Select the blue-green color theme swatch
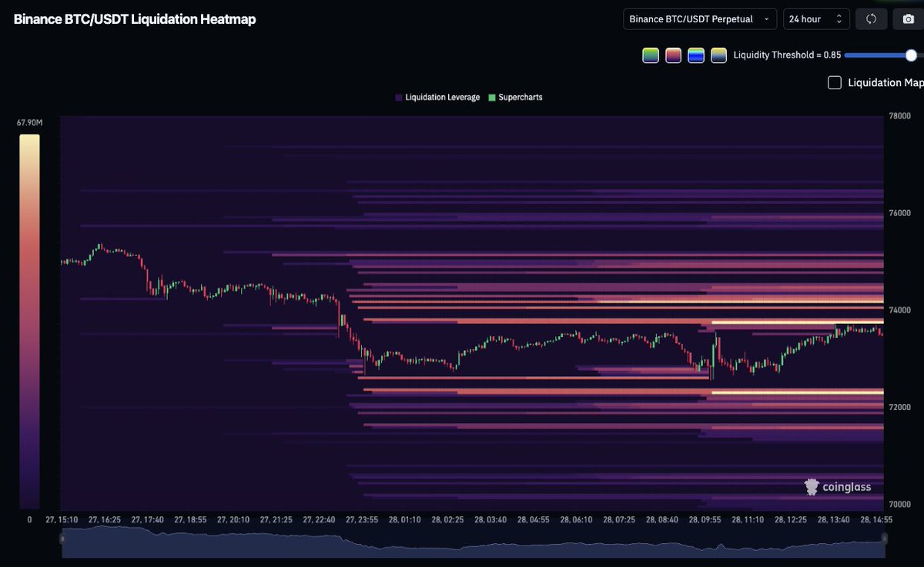Viewport: 924px width, 567px height. (696, 55)
